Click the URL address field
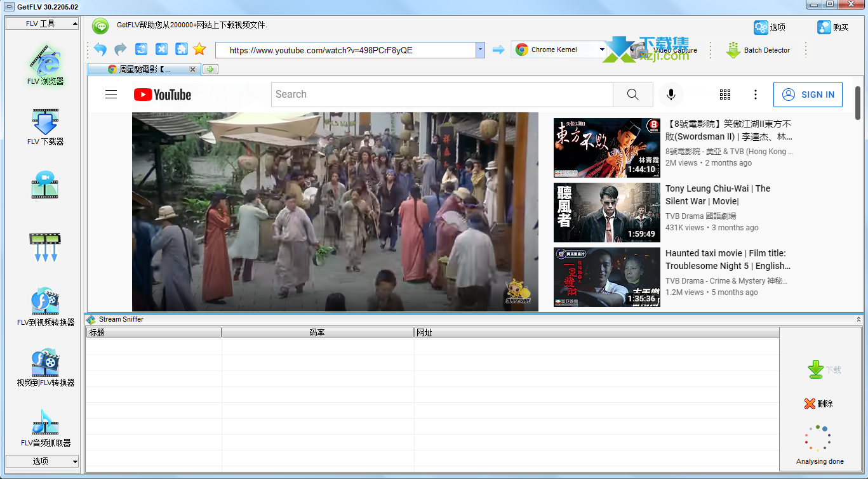 tap(345, 50)
